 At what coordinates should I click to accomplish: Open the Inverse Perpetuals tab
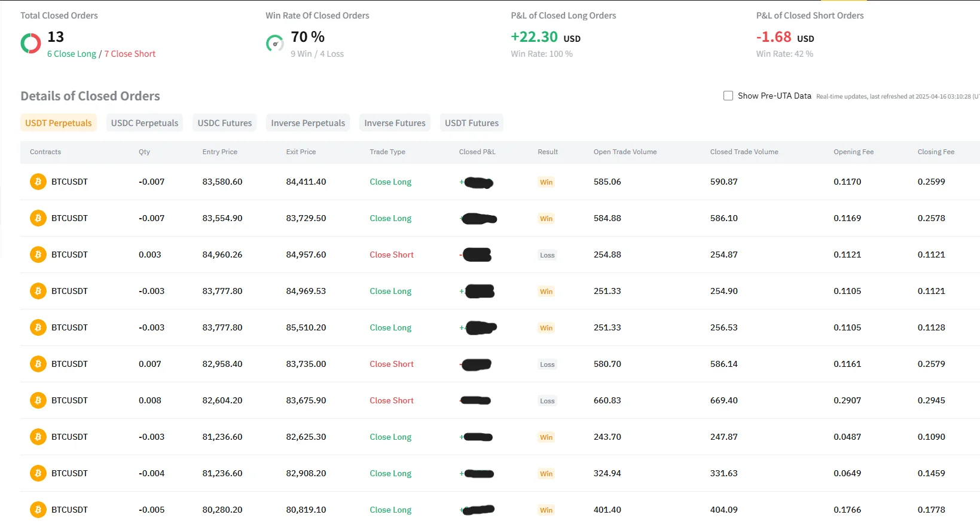click(x=308, y=123)
